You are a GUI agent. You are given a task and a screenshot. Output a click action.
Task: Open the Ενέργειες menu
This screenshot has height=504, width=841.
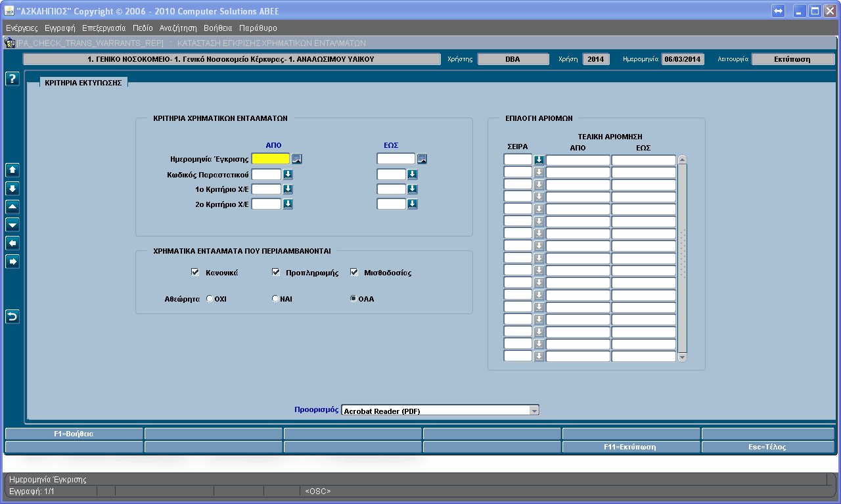pyautogui.click(x=22, y=28)
